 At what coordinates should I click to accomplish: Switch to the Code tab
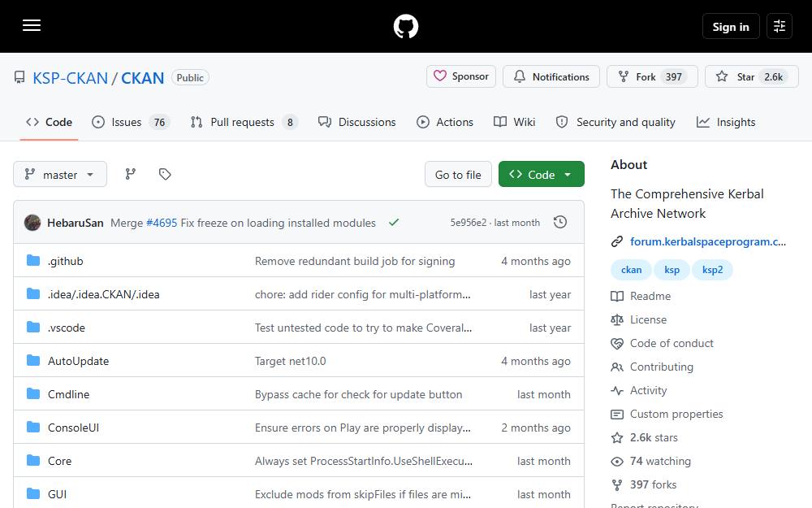click(50, 122)
